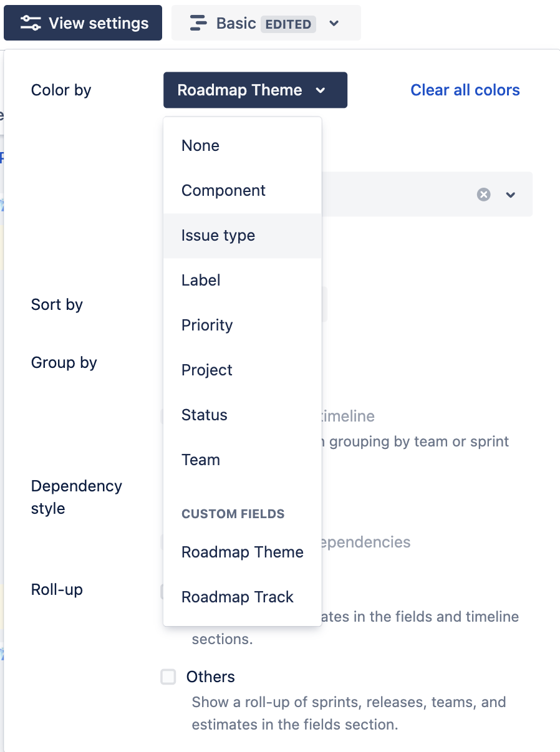Open the Basic view selector dropdown
This screenshot has width=560, height=752.
[334, 22]
